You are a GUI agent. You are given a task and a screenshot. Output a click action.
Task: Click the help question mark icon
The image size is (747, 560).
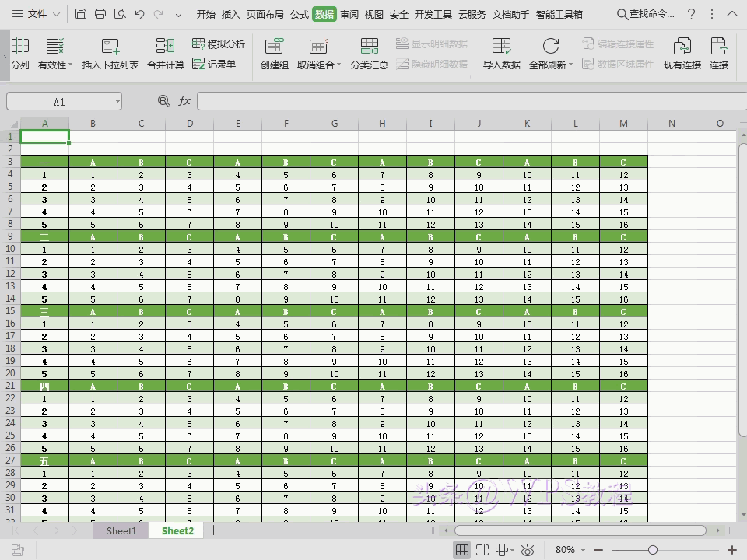pos(691,14)
